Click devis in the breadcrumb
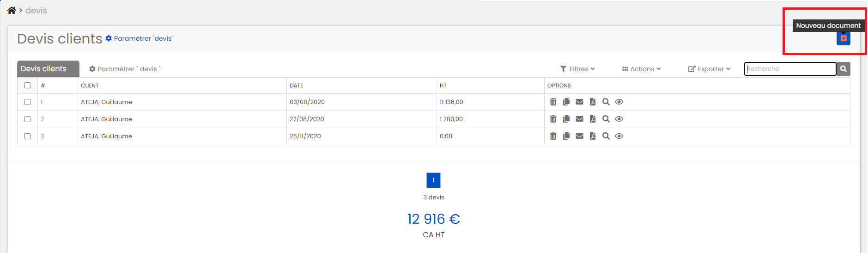 pyautogui.click(x=36, y=10)
